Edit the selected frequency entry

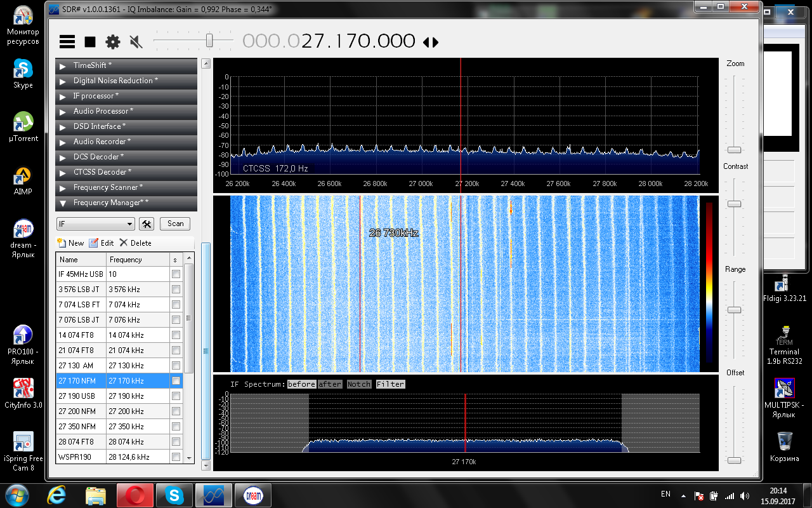[101, 243]
